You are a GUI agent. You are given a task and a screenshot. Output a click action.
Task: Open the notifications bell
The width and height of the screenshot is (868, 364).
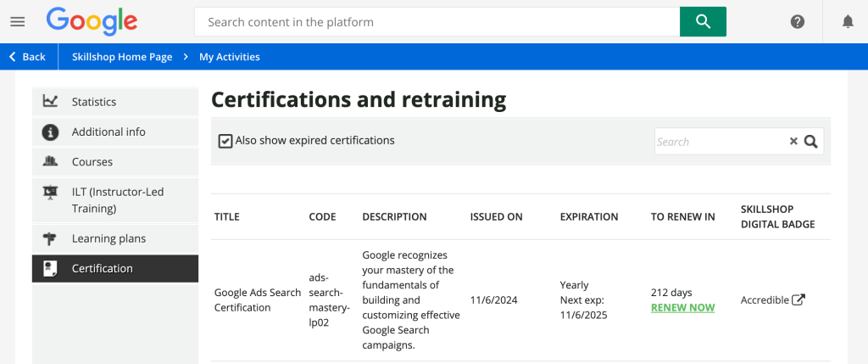coord(848,21)
